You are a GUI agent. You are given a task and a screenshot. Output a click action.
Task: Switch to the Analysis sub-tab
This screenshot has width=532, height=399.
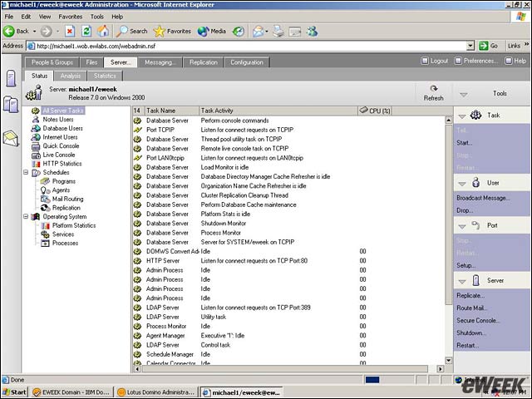tap(70, 76)
